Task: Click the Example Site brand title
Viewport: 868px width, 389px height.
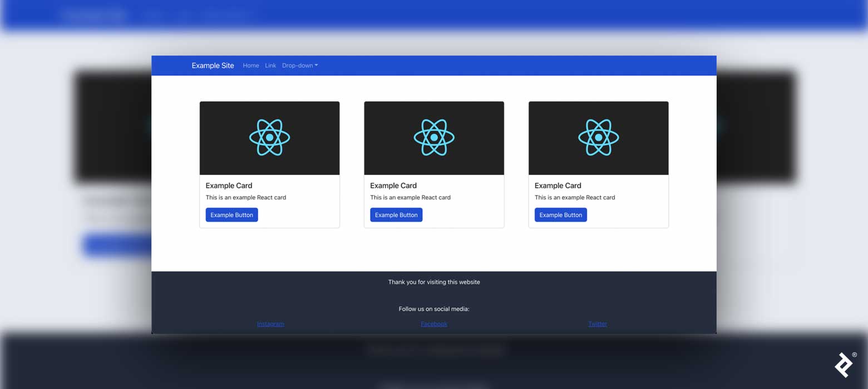Action: click(212, 65)
